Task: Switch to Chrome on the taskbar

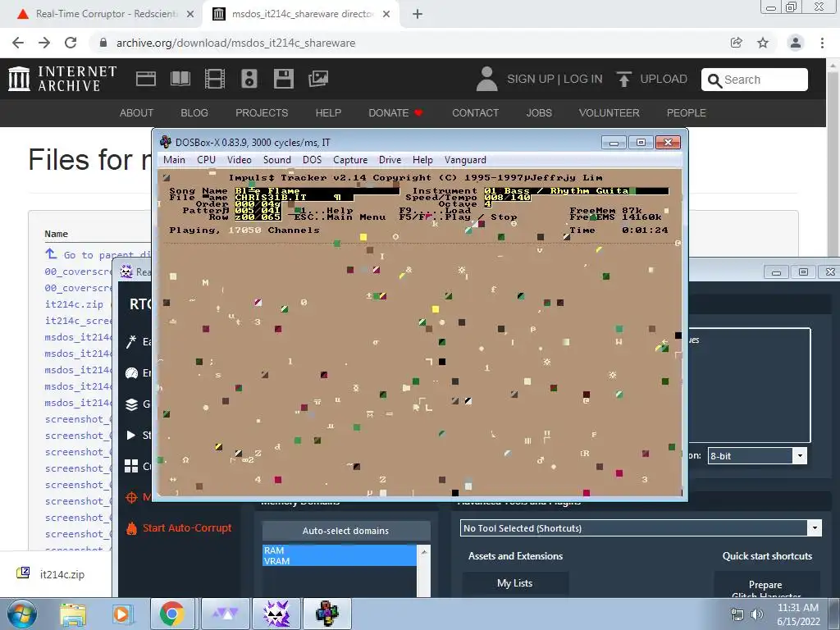Action: (x=171, y=614)
